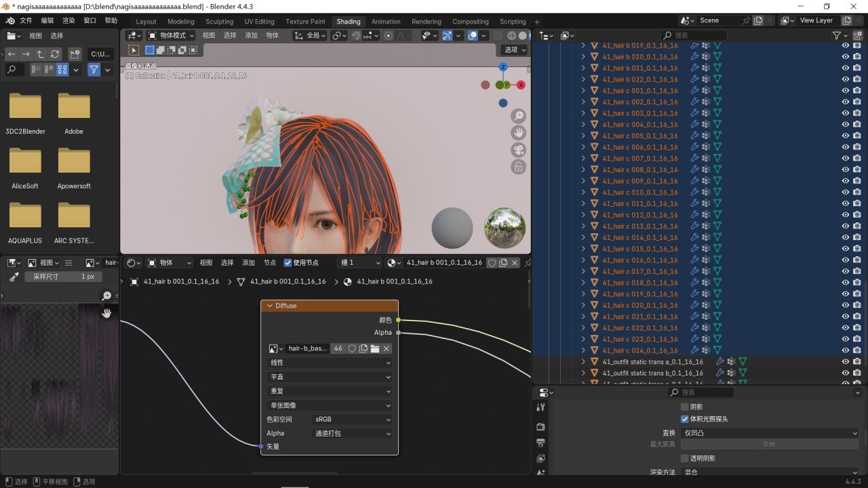
Task: Unlink the hair-b_bas image with X icon
Action: (387, 348)
